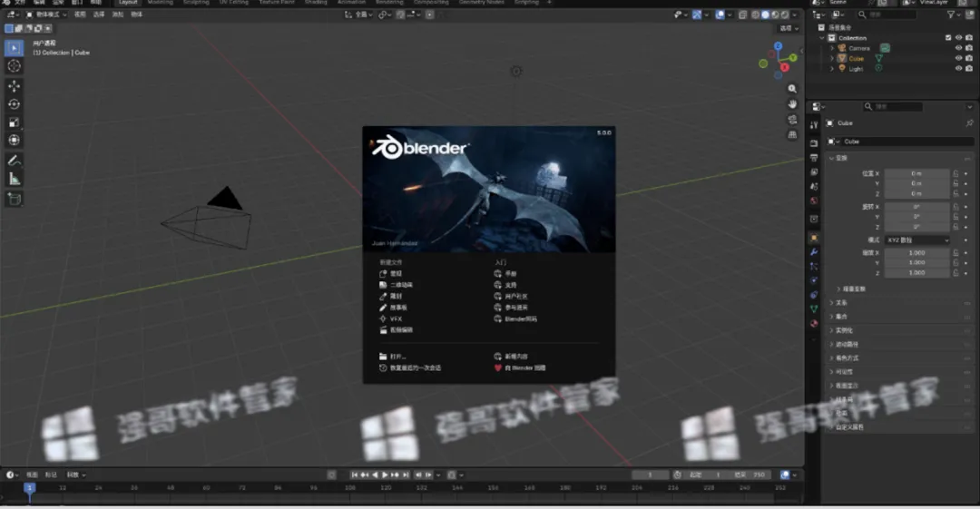The image size is (980, 509).
Task: Open the World properties tab
Action: [814, 201]
